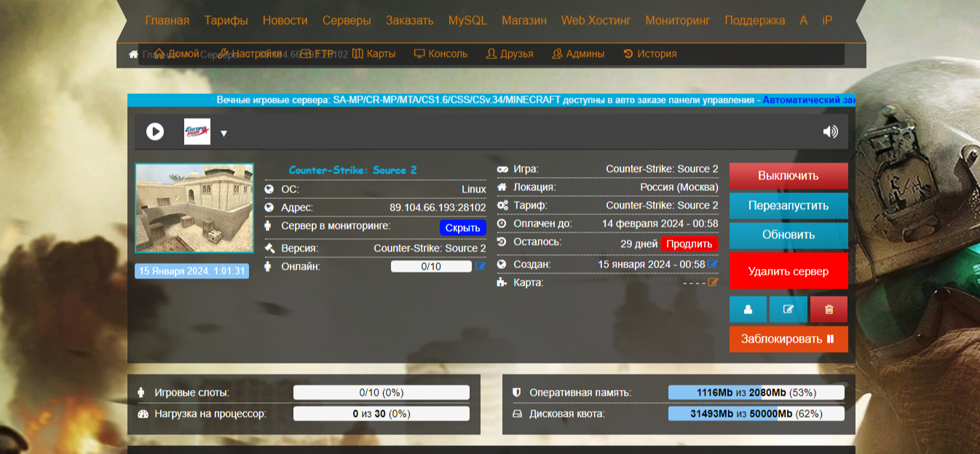Viewport: 980px width, 454px height.
Task: Go to Мониторинг in the top navigation
Action: coord(677,20)
